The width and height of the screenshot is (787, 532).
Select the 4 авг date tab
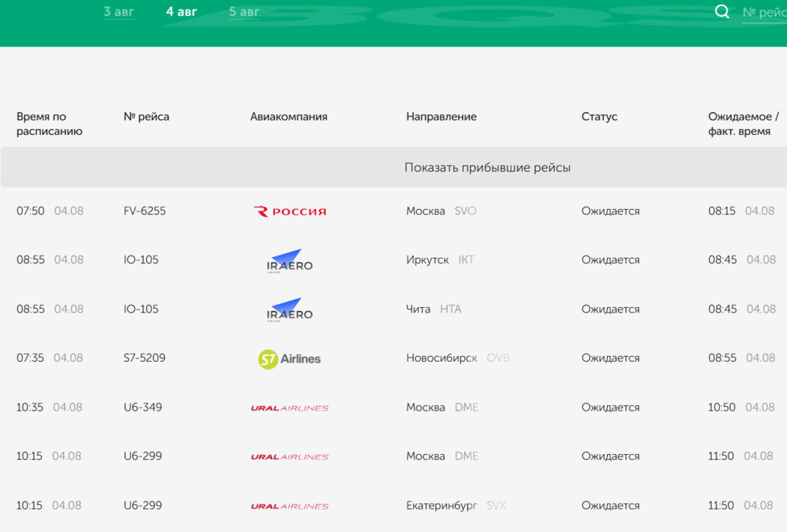pos(181,11)
